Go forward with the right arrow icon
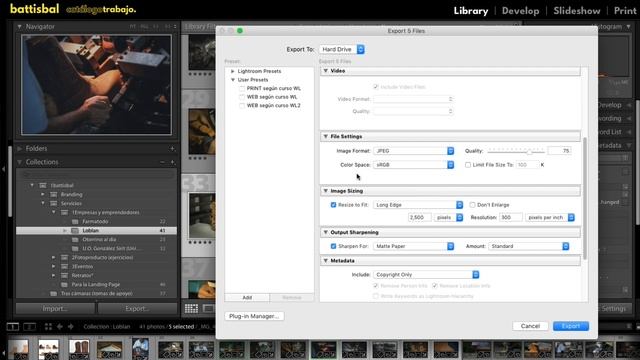This screenshot has height=360, width=640. (x=70, y=327)
